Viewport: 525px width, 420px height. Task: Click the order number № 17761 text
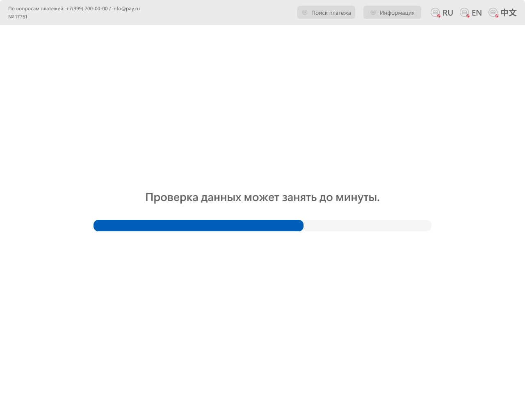click(x=18, y=17)
